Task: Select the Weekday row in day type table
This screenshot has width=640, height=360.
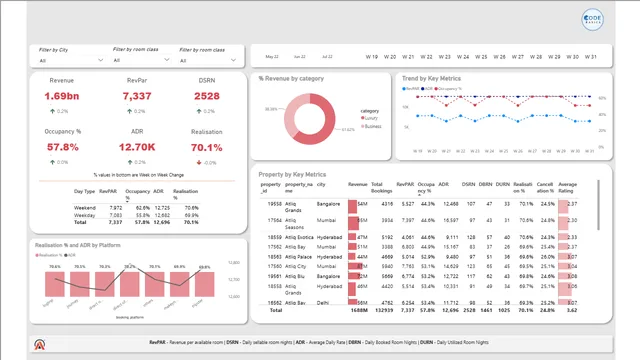Action: click(x=136, y=215)
